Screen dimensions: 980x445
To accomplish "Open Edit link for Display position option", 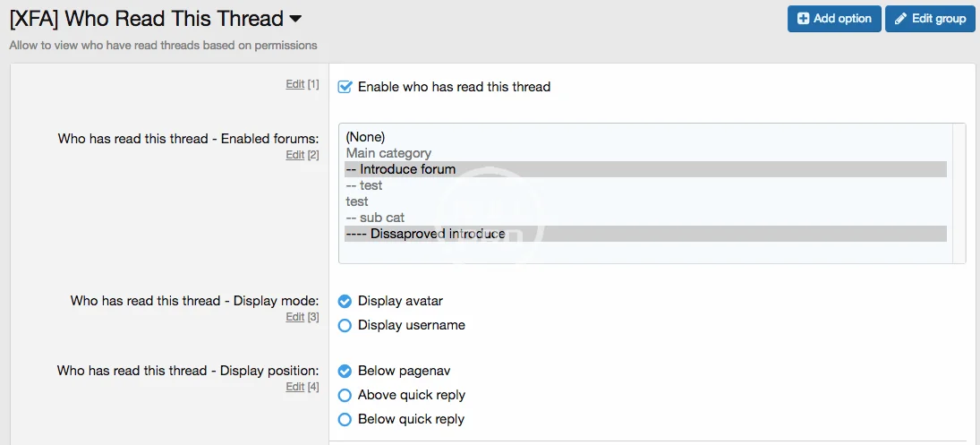I will tap(294, 387).
